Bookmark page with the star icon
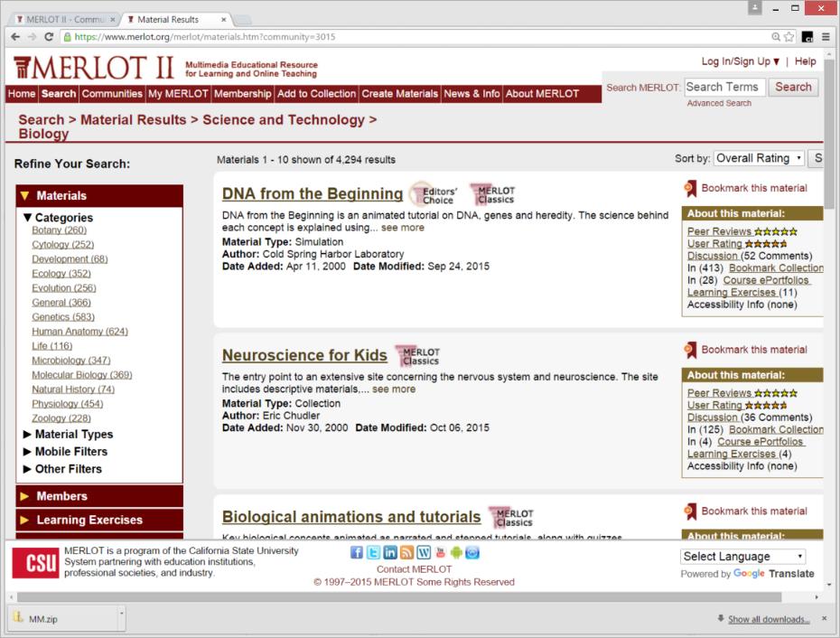 point(789,36)
